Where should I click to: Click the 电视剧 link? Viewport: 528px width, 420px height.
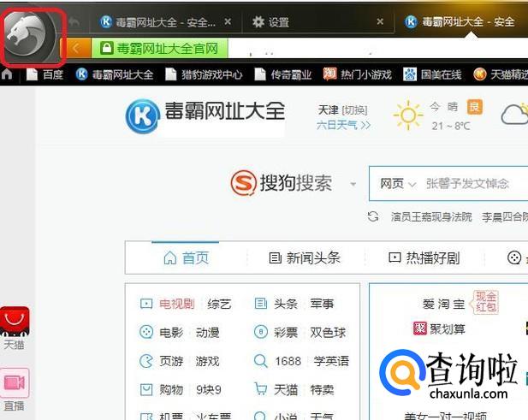[x=177, y=304]
